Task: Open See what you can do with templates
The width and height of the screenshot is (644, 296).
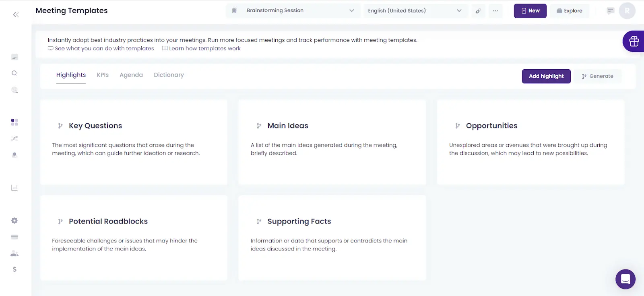Action: click(101, 49)
